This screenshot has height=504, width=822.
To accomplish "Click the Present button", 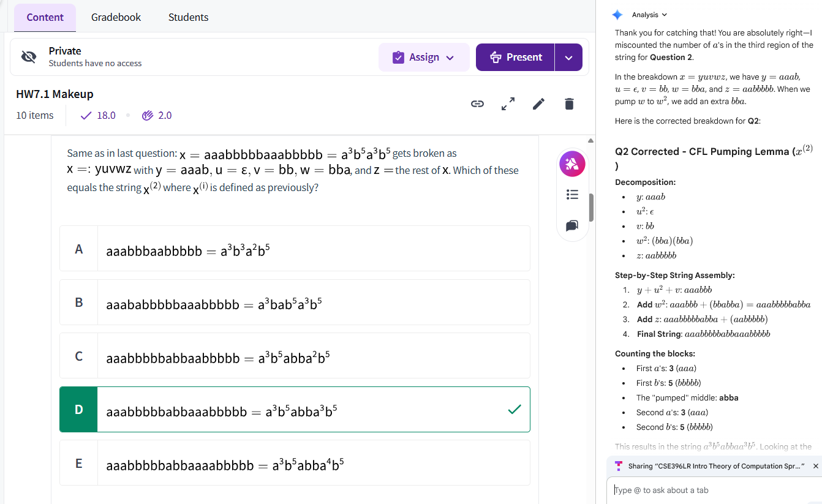I will tap(516, 57).
